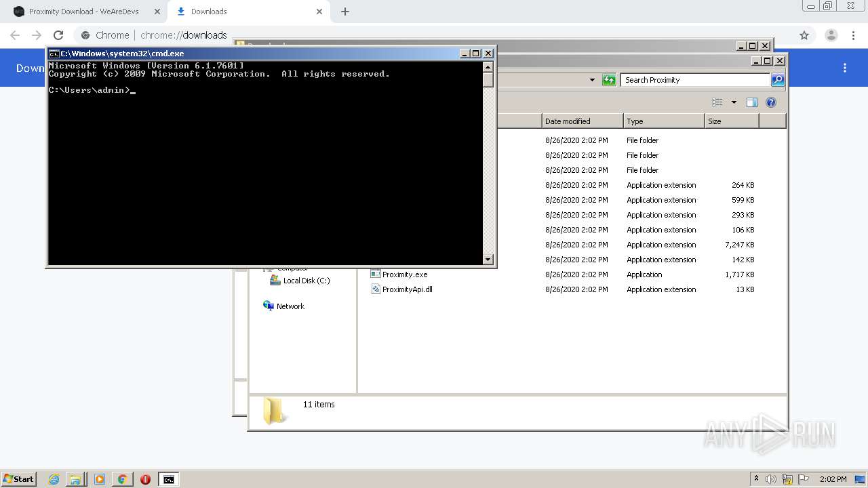The height and width of the screenshot is (488, 868).
Task: Click the 7,247 KB size cell
Action: (x=739, y=245)
